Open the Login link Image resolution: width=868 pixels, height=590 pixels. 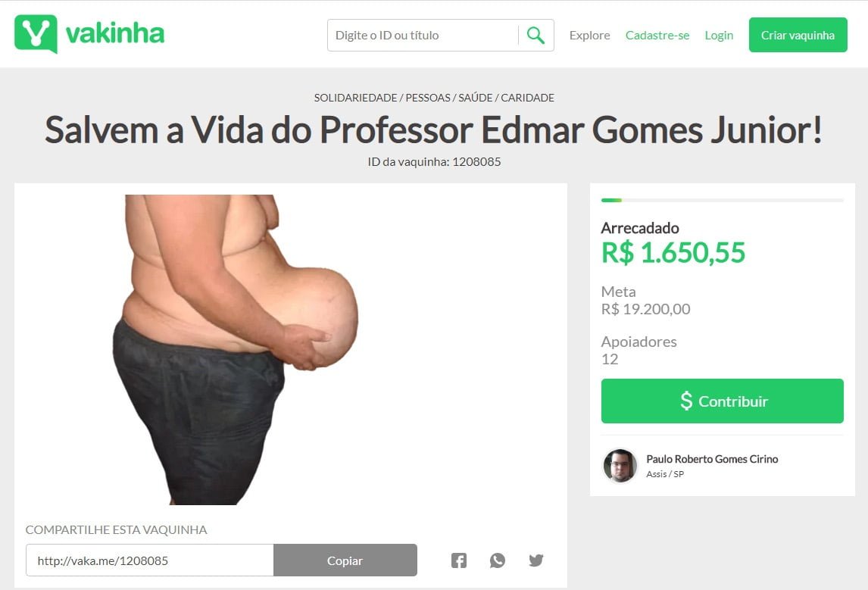click(x=719, y=36)
